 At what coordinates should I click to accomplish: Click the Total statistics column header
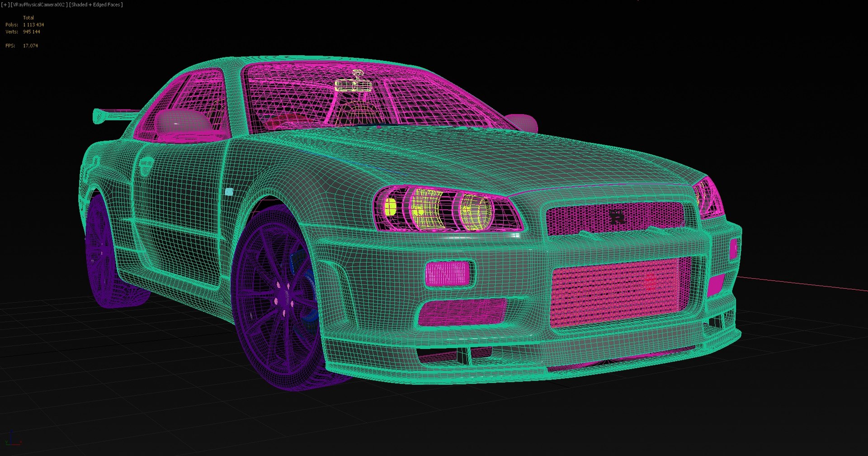[x=28, y=18]
